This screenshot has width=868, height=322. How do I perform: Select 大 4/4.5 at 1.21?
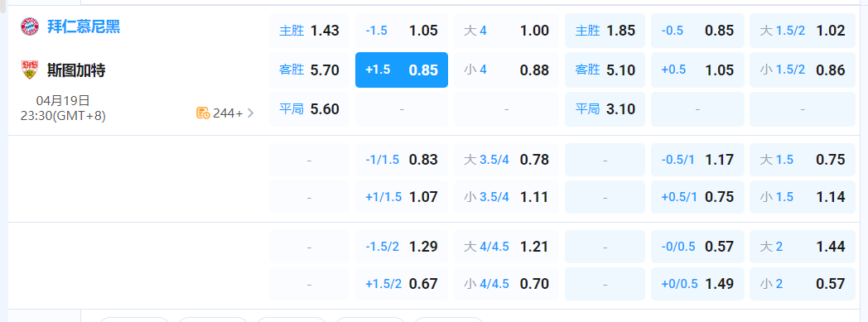click(x=507, y=247)
